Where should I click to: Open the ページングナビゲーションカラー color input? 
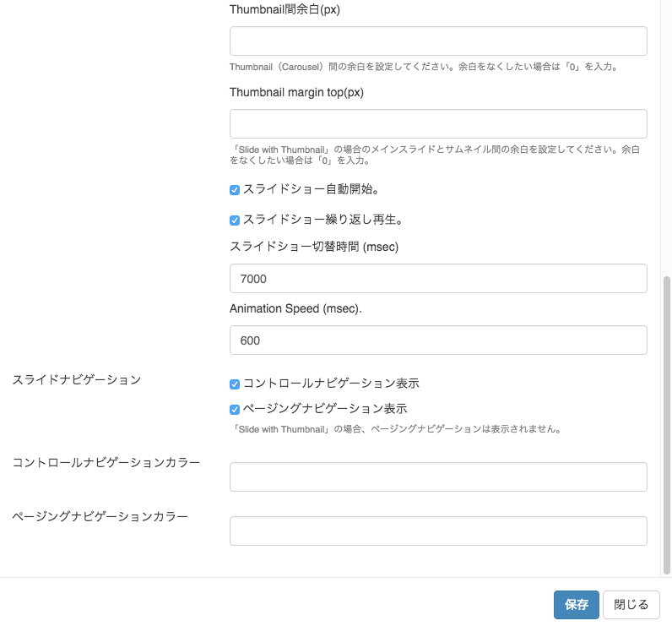pos(438,531)
